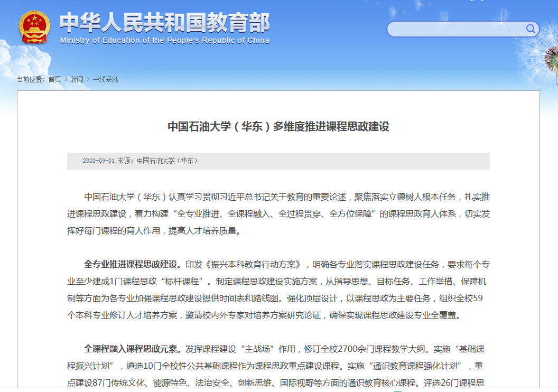Screen dimensions: 558x392
Task: Open the 首页 breadcrumb link
Action: tap(54, 79)
